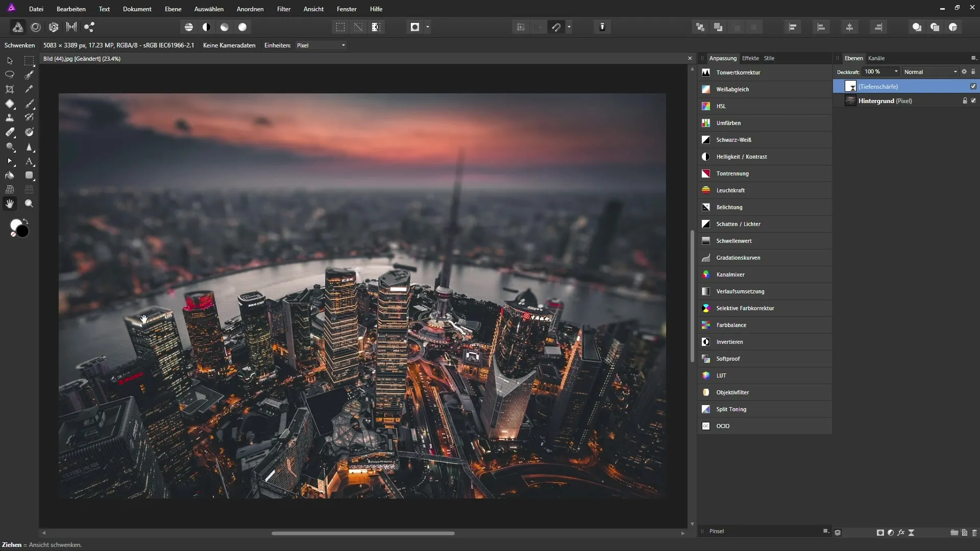Toggle visibility of Tiefenschärfe layer

pyautogui.click(x=973, y=86)
